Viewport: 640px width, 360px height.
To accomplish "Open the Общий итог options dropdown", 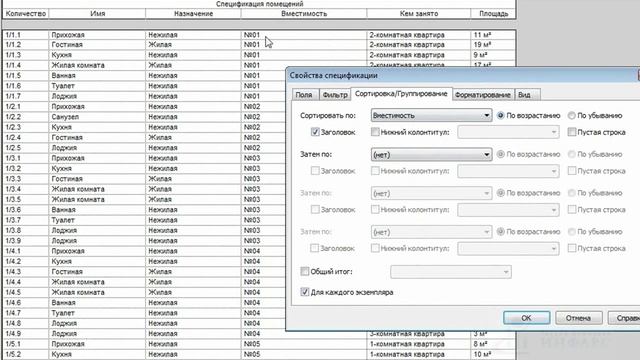I will pos(451,272).
